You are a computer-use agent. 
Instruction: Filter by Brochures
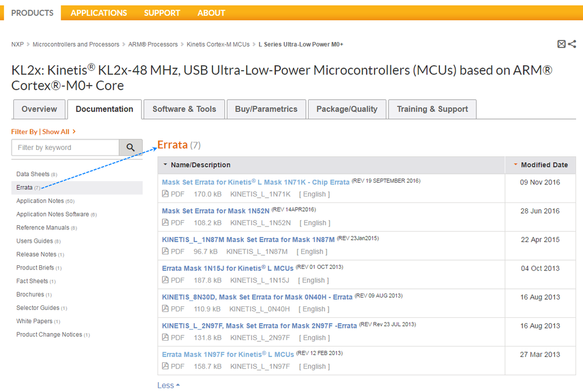point(34,294)
